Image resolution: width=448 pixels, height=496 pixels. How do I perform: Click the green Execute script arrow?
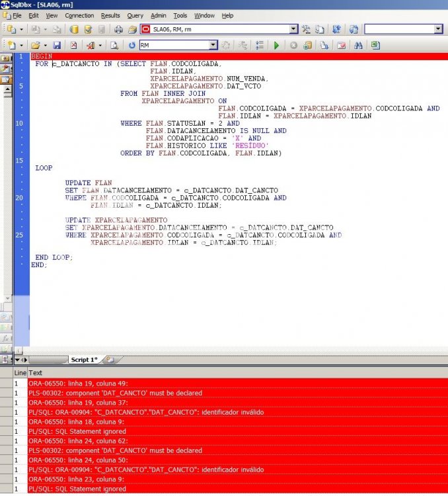point(276,45)
